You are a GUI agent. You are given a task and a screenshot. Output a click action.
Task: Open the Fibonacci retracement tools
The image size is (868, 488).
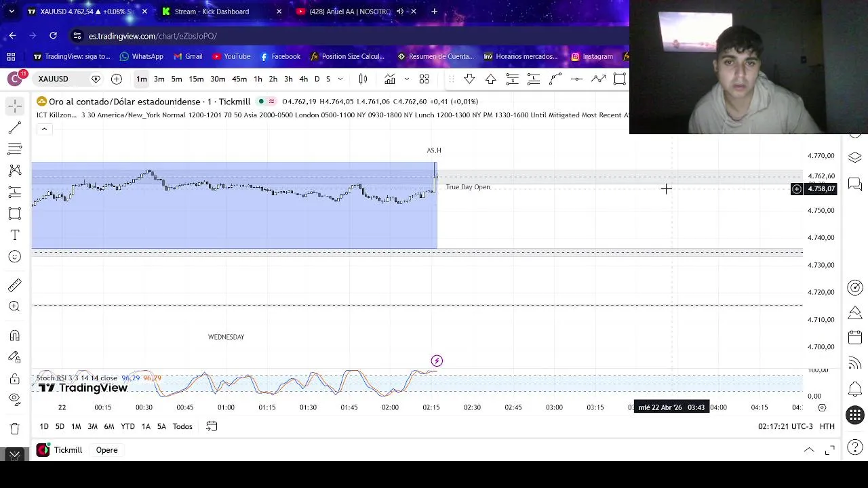[x=15, y=148]
